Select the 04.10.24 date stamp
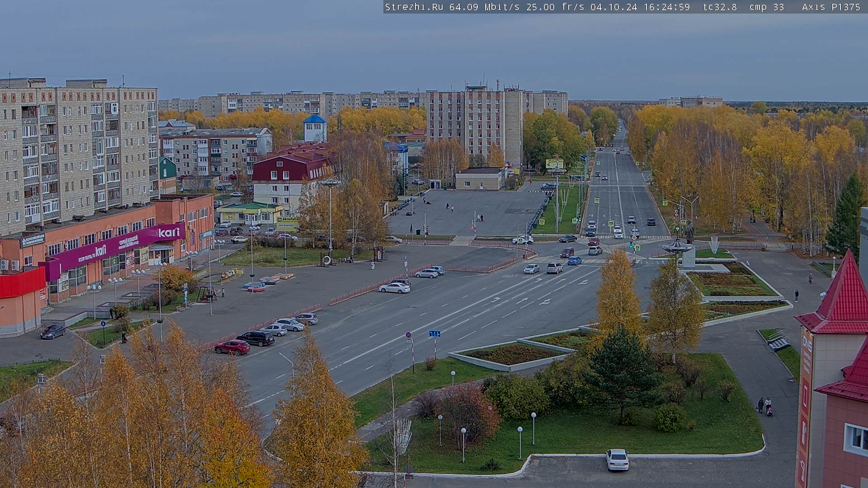Screen dimensions: 868x488 pos(613,7)
